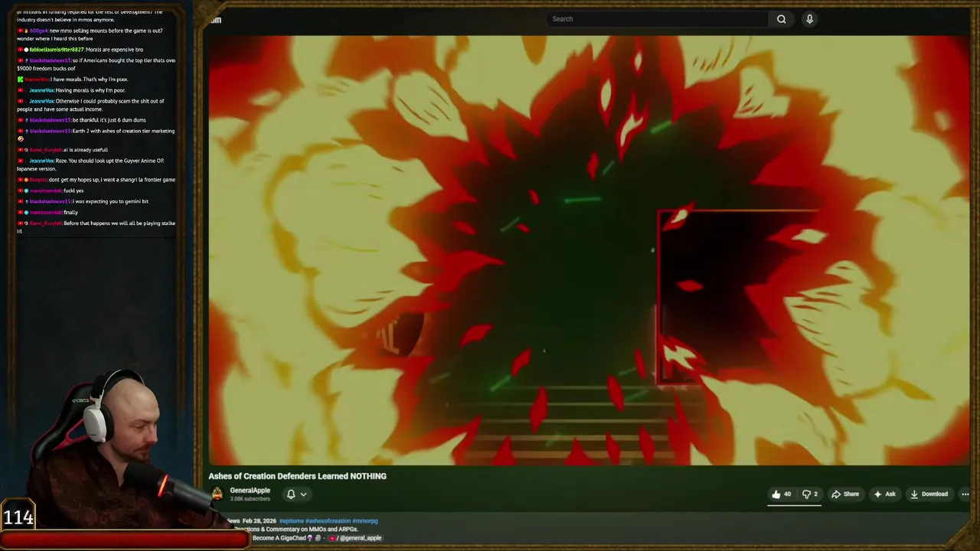Open more actions three-dot menu
Screen dimensions: 980x551
[x=965, y=494]
